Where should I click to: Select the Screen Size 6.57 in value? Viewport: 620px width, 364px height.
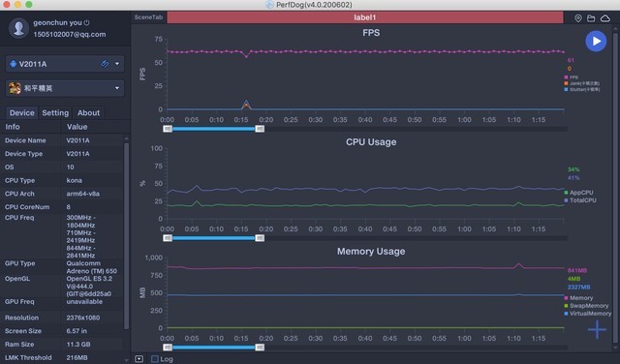[x=77, y=331]
